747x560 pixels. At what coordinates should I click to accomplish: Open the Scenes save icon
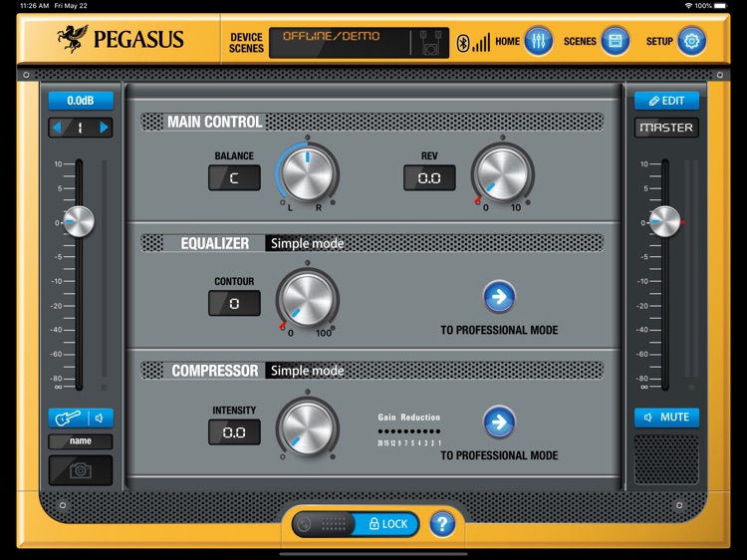click(615, 42)
